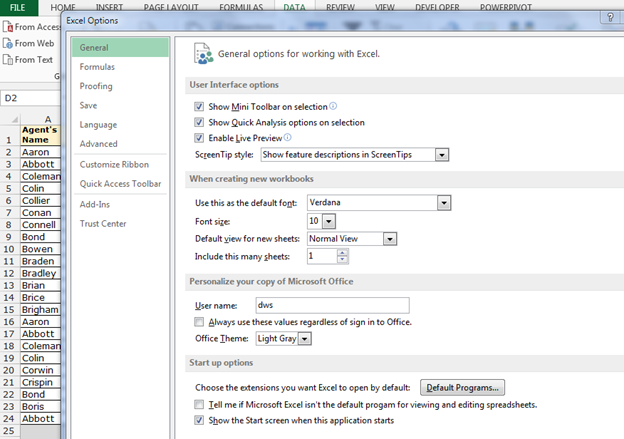The height and width of the screenshot is (439, 624).
Task: Select the Proofing options category
Action: pyautogui.click(x=120, y=86)
